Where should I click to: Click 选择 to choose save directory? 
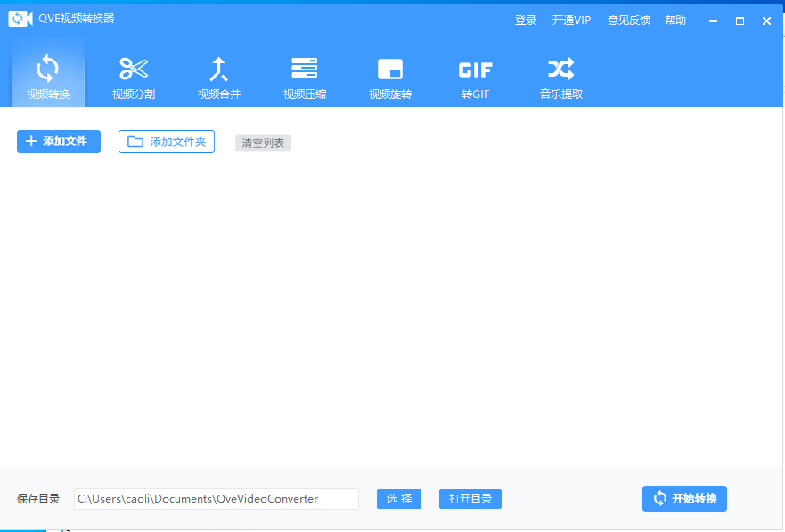click(x=399, y=499)
